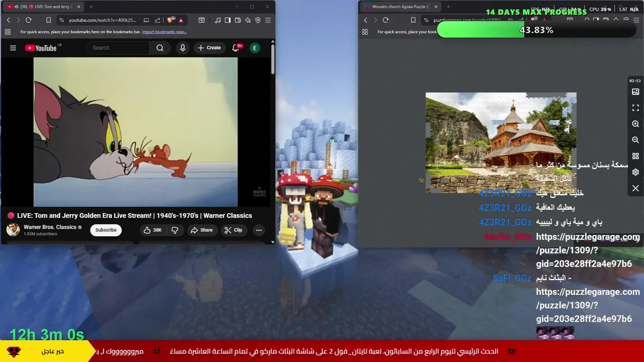Viewport: 644px width, 362px height.
Task: Open YouTube hamburger guide menu
Action: 13,48
